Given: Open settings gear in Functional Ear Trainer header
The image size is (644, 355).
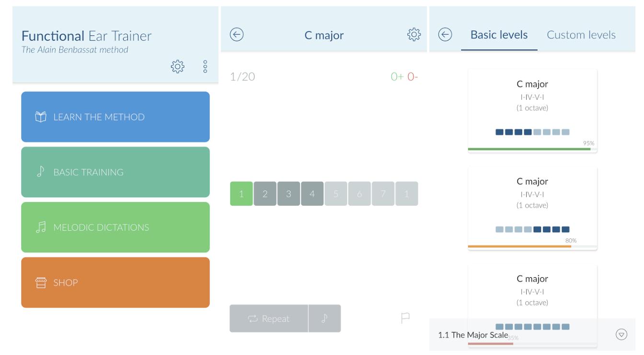Looking at the screenshot, I should (x=177, y=66).
